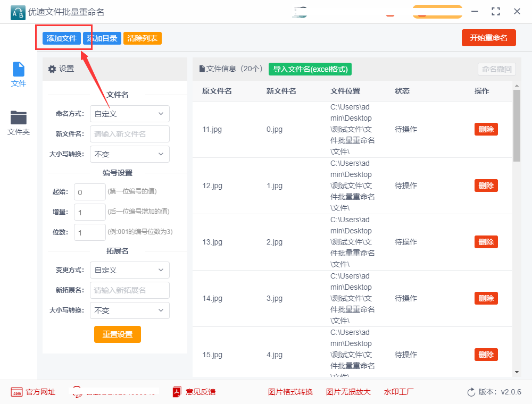Open the 图片格式转换 link
This screenshot has height=404, width=532.
(x=290, y=392)
